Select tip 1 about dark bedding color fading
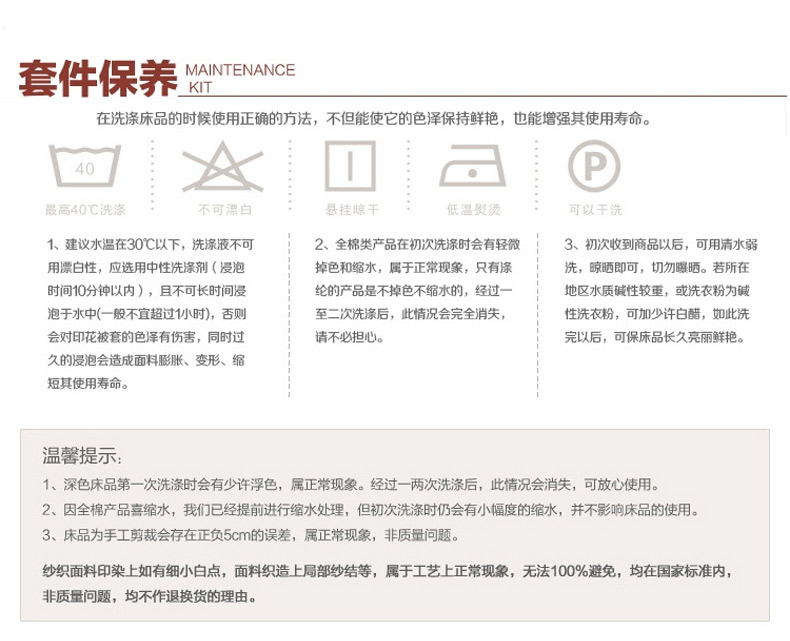 (x=350, y=484)
